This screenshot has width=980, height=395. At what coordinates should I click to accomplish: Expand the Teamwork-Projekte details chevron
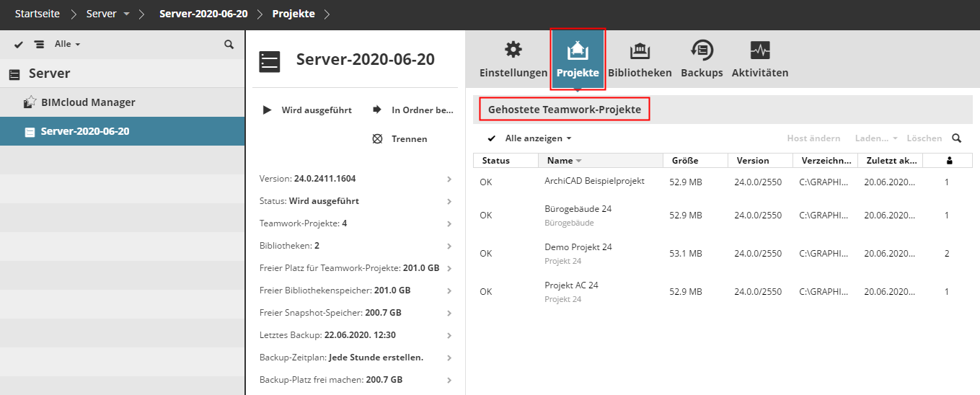tap(449, 223)
